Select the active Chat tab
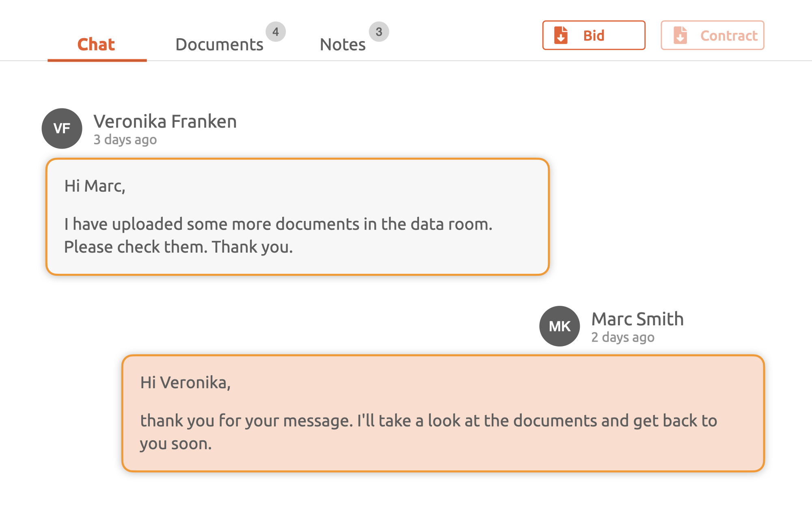The width and height of the screenshot is (812, 528). click(96, 44)
